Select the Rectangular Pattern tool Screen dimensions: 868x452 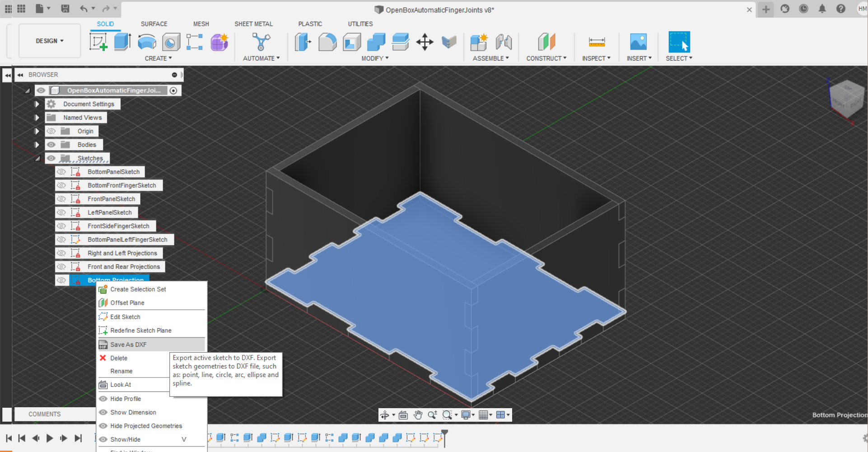195,42
